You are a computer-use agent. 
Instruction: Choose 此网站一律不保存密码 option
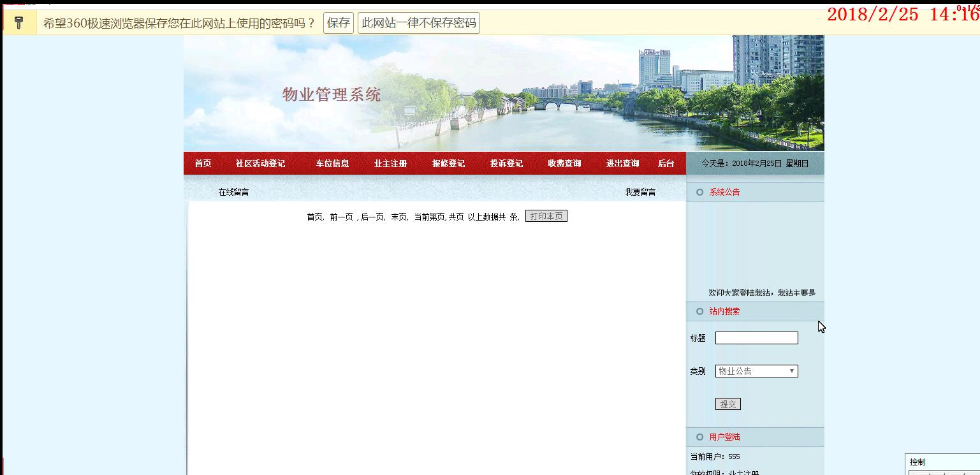[x=418, y=23]
